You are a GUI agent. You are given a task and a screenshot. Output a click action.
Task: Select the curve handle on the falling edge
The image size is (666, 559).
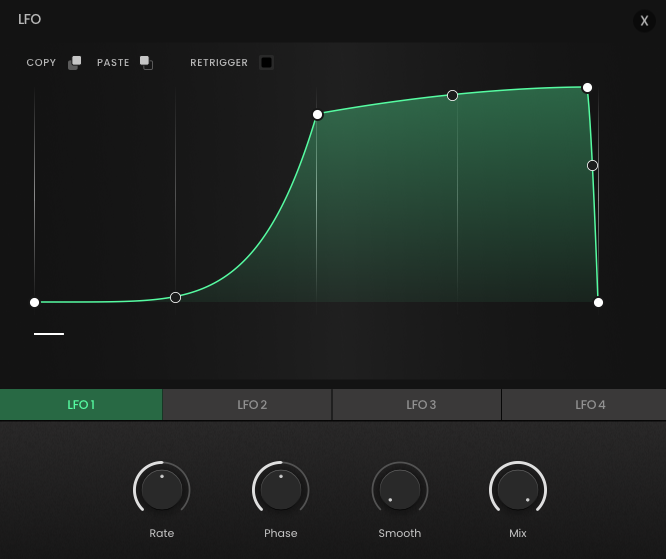pyautogui.click(x=592, y=166)
